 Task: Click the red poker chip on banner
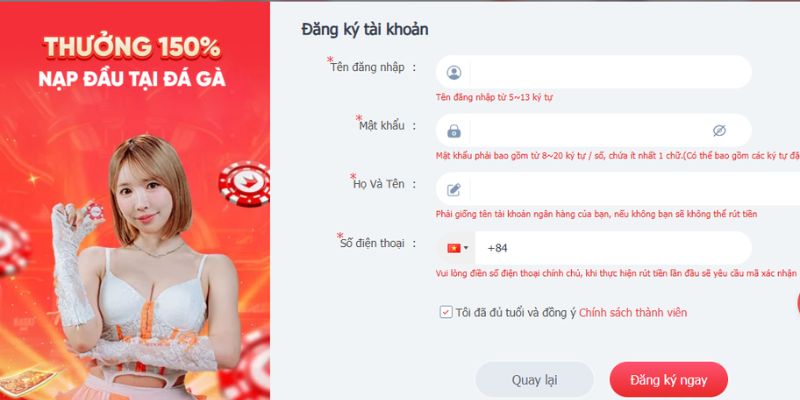(x=245, y=184)
